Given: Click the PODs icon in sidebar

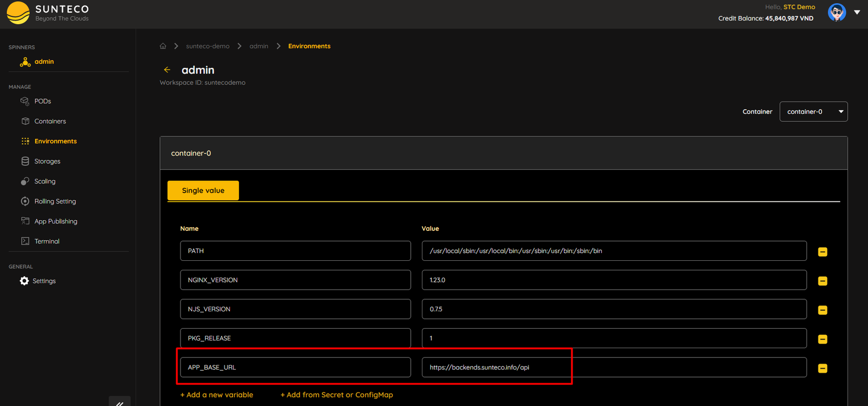Looking at the screenshot, I should (x=25, y=101).
